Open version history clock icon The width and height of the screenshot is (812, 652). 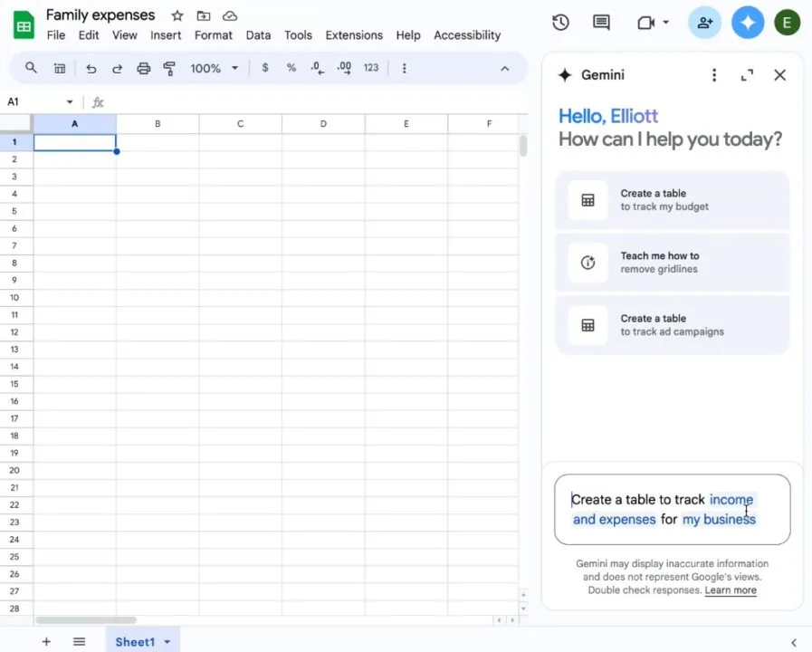point(560,23)
